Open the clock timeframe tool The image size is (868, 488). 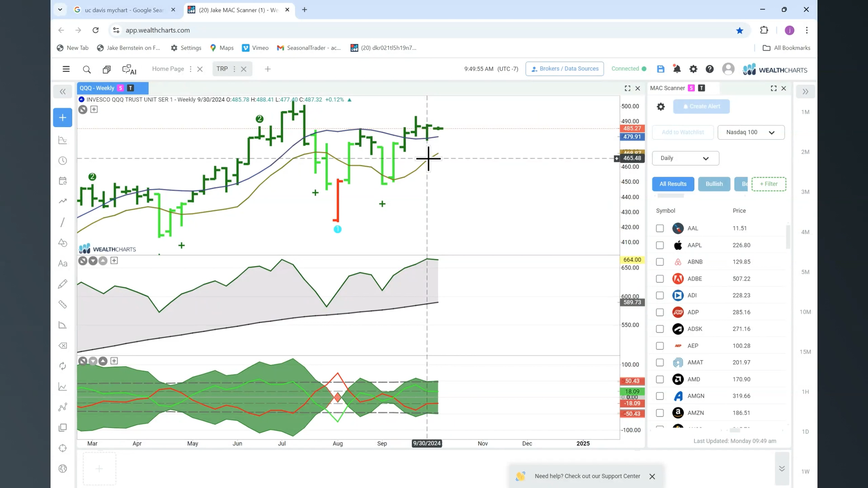coord(63,161)
